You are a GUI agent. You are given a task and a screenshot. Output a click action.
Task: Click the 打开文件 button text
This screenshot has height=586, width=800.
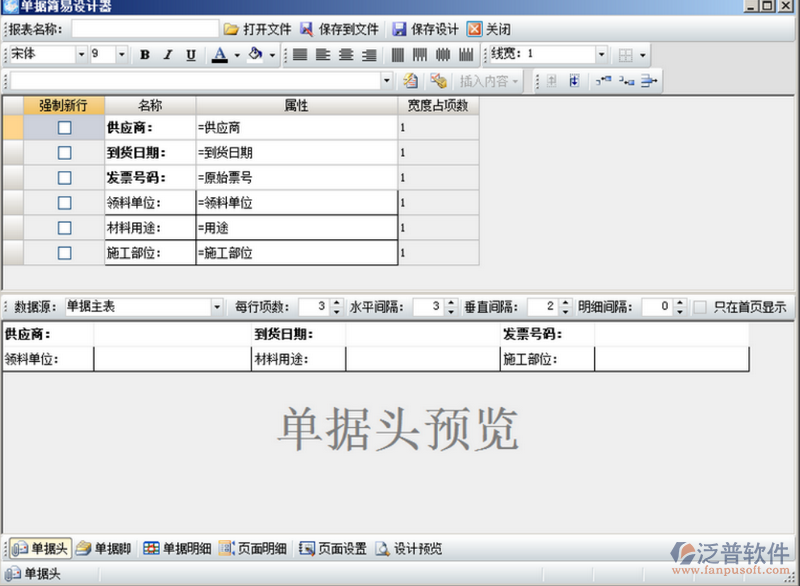click(x=267, y=30)
